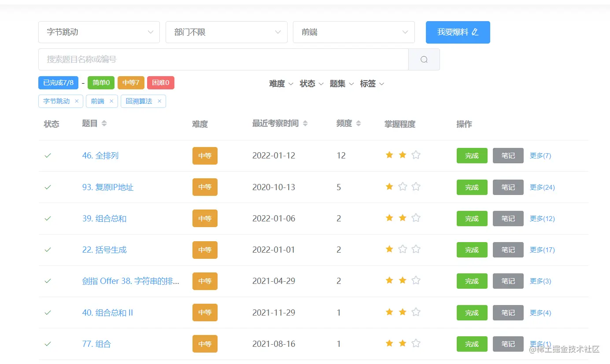Open 更多(12) for 39. 组合总和
The width and height of the screenshot is (610, 364).
542,218
